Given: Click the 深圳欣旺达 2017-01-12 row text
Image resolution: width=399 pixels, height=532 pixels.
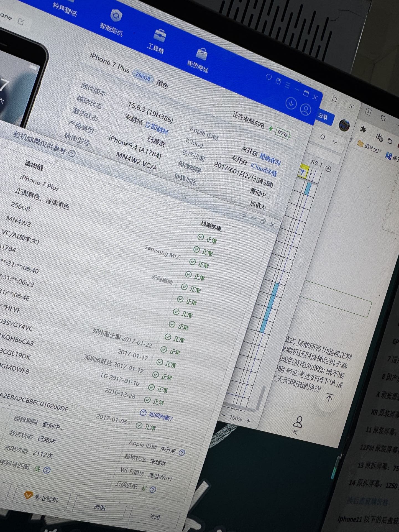Looking at the screenshot, I should (x=114, y=364).
